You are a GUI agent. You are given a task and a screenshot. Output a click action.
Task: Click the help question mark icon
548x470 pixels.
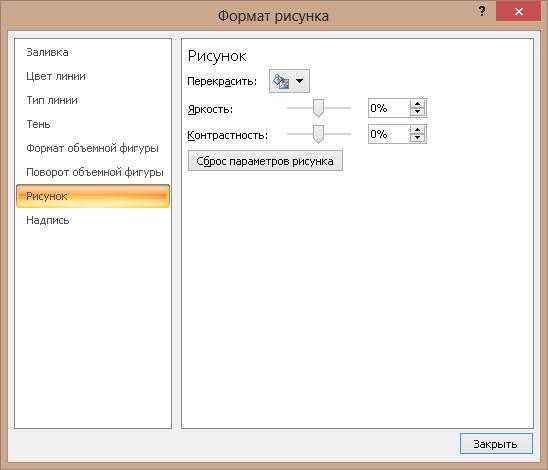[x=482, y=11]
